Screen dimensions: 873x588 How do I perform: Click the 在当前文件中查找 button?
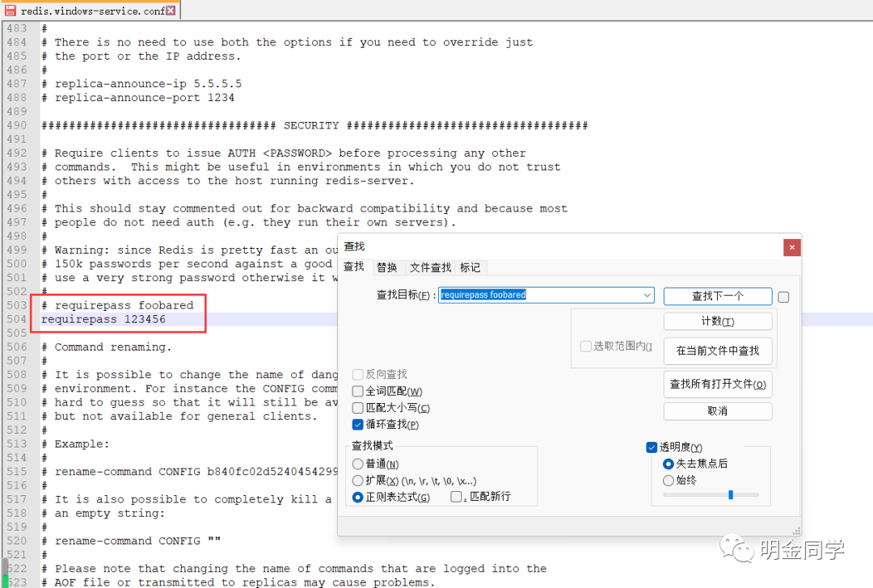[718, 351]
